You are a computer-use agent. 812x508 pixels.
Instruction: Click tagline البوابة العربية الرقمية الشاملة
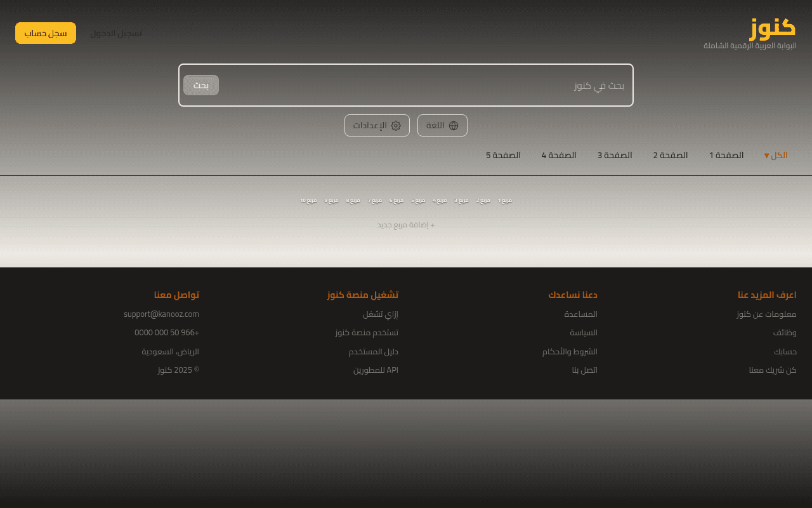pyautogui.click(x=750, y=46)
